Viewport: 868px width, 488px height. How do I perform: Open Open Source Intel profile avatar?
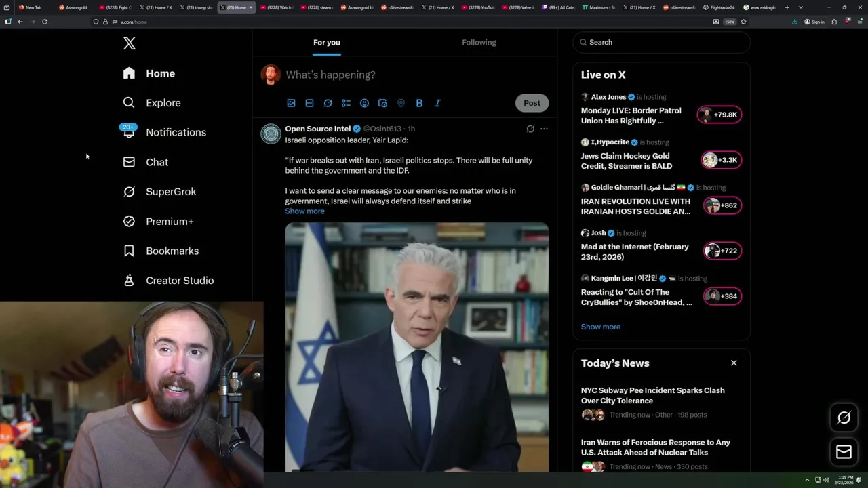271,134
